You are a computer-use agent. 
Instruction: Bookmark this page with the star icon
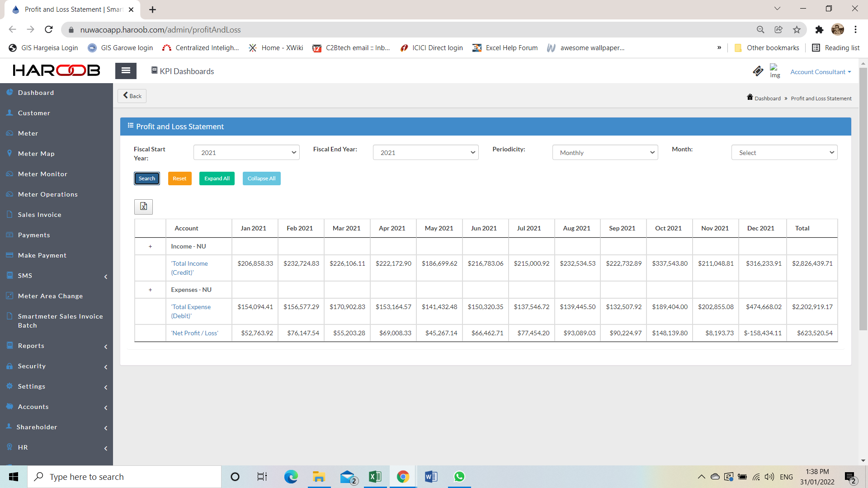pos(797,29)
